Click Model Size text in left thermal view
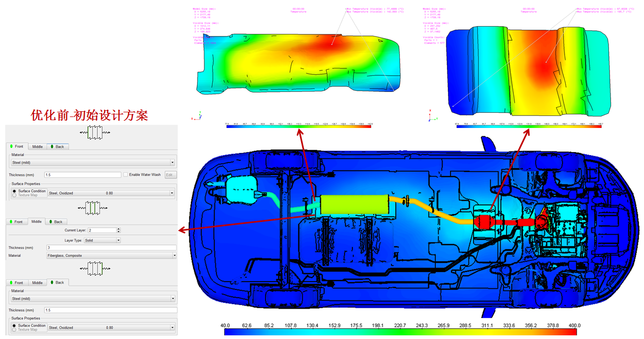644x339 pixels. pos(204,9)
